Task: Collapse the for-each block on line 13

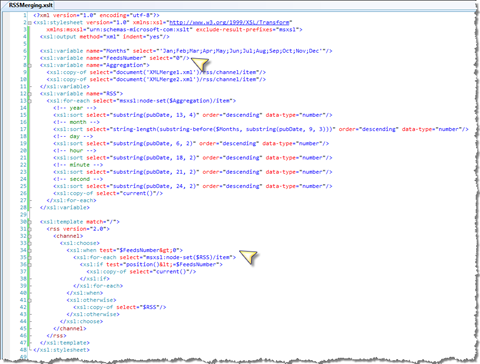Action: pos(30,101)
